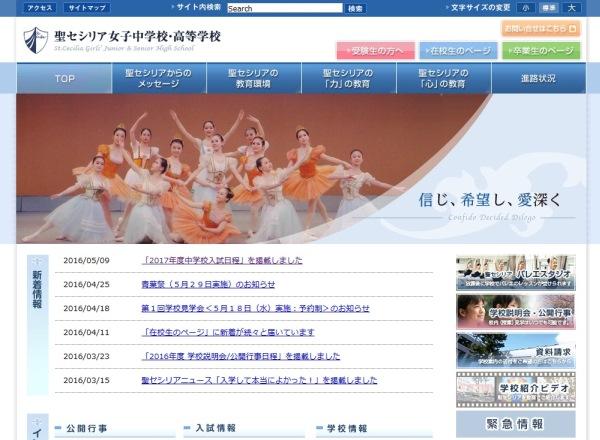Open the アクセス page from top bar

point(40,8)
